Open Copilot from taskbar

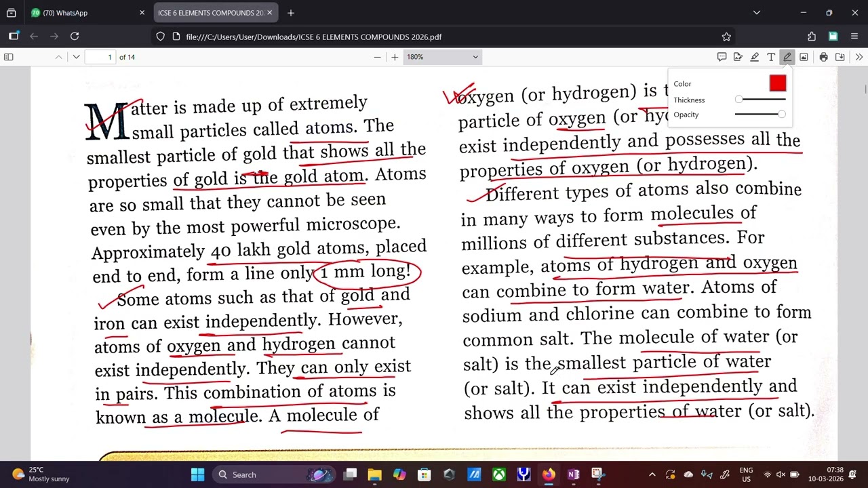tap(399, 474)
